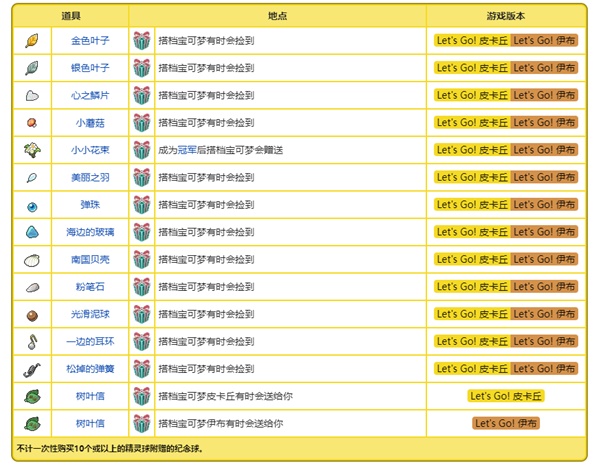Click the 南国贝壳 shell icon
The width and height of the screenshot is (600, 465).
32,261
